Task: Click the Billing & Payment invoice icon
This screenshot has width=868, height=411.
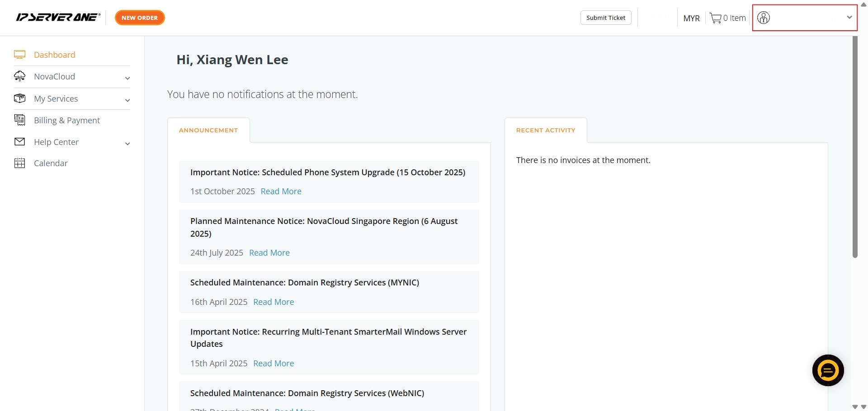Action: pos(19,120)
